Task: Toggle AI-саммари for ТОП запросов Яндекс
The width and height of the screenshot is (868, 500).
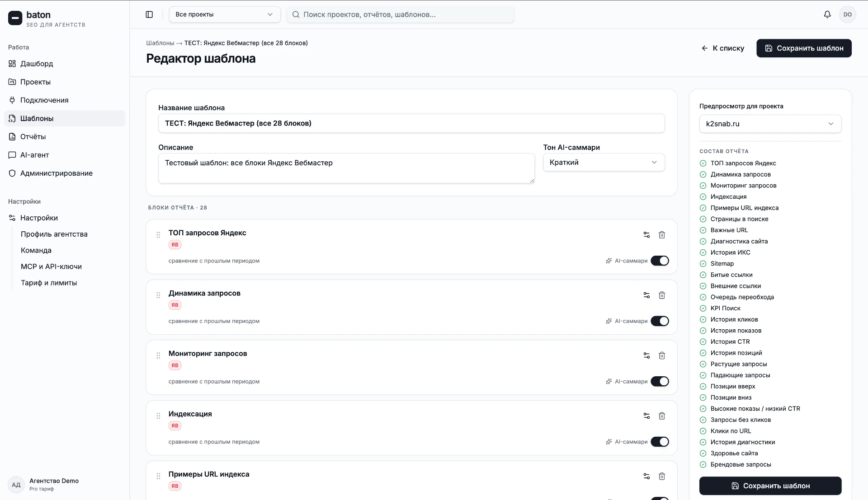Action: tap(660, 261)
